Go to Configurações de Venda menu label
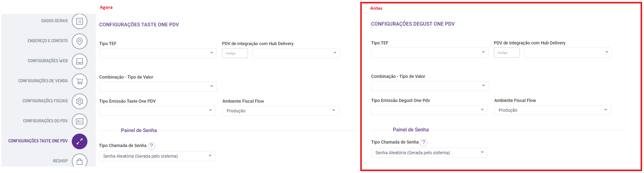Screen dimensions: 644x173 pos(43,81)
